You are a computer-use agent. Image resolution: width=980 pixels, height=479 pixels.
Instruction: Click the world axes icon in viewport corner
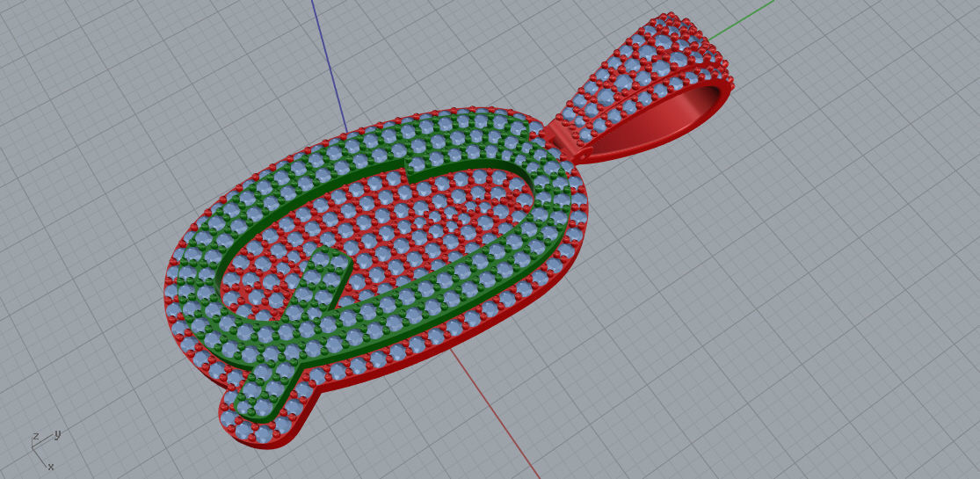click(x=45, y=448)
